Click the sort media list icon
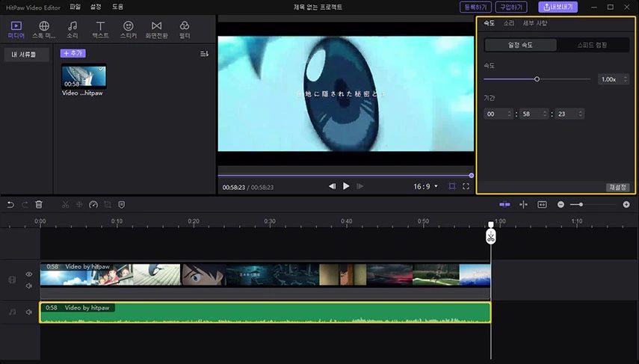Screen dimensions: 639x364 205,54
